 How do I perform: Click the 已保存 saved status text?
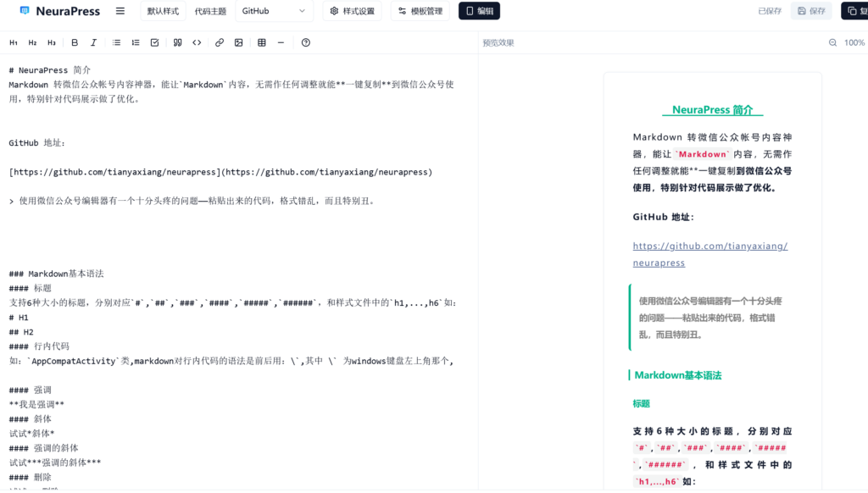[x=770, y=11]
